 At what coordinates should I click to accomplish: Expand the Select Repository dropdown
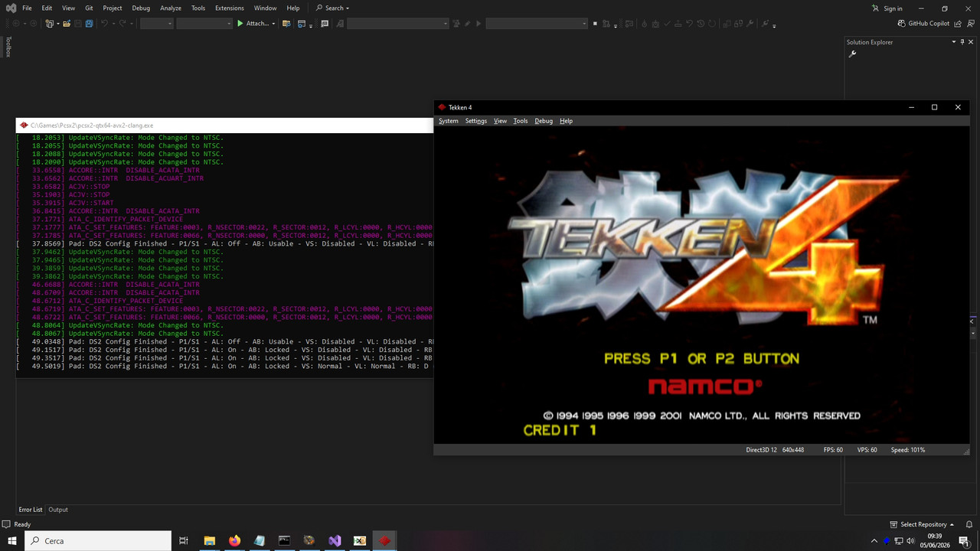pyautogui.click(x=952, y=524)
